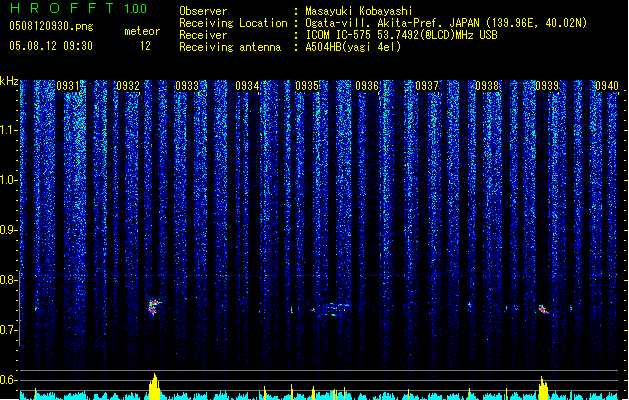
Task: Select the ICOM IC-575 receiver text
Action: tap(402, 35)
